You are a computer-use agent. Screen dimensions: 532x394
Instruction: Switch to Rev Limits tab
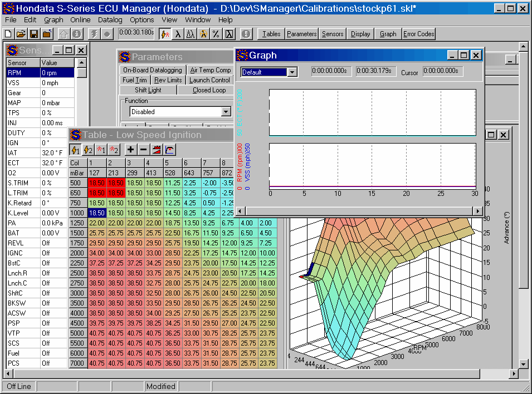(168, 80)
